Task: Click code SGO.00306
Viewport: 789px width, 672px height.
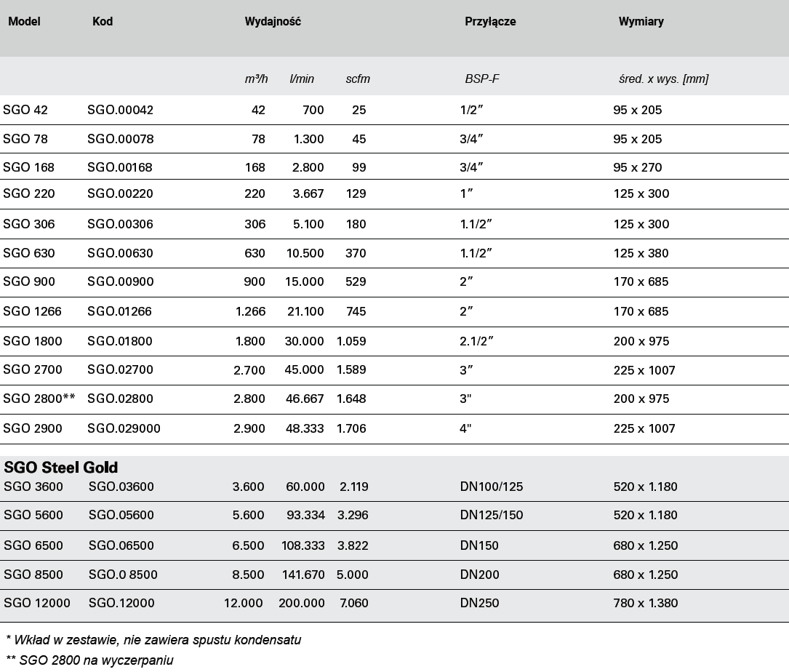Action: point(120,225)
